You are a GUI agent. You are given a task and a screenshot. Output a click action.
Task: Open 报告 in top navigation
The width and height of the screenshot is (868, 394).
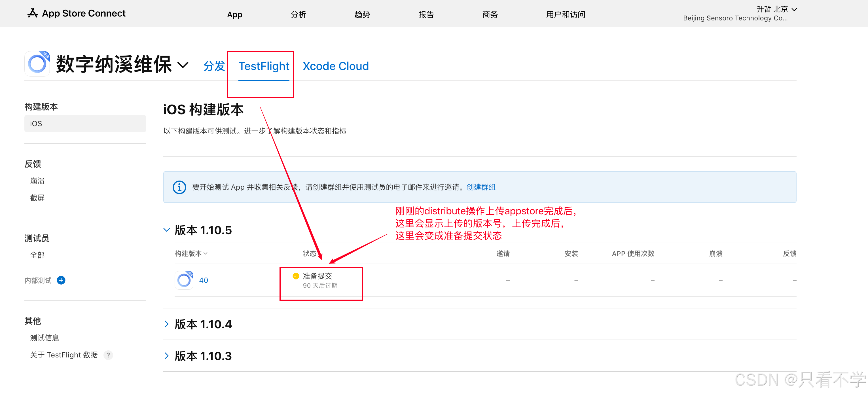coord(426,14)
